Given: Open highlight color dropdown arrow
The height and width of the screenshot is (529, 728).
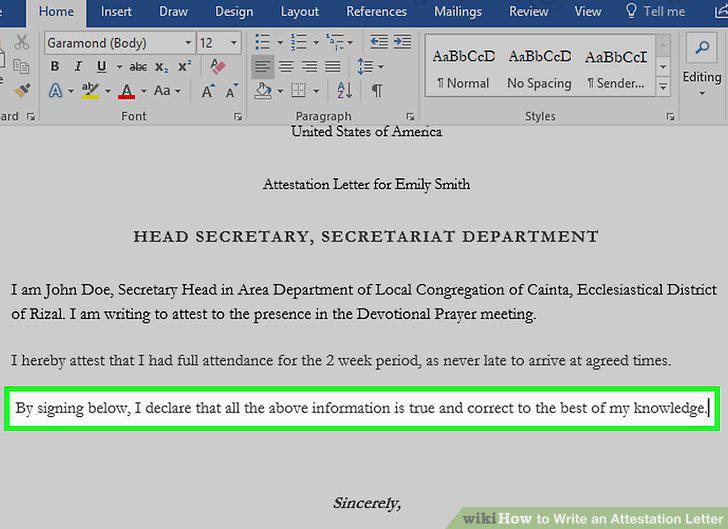Looking at the screenshot, I should point(108,91).
